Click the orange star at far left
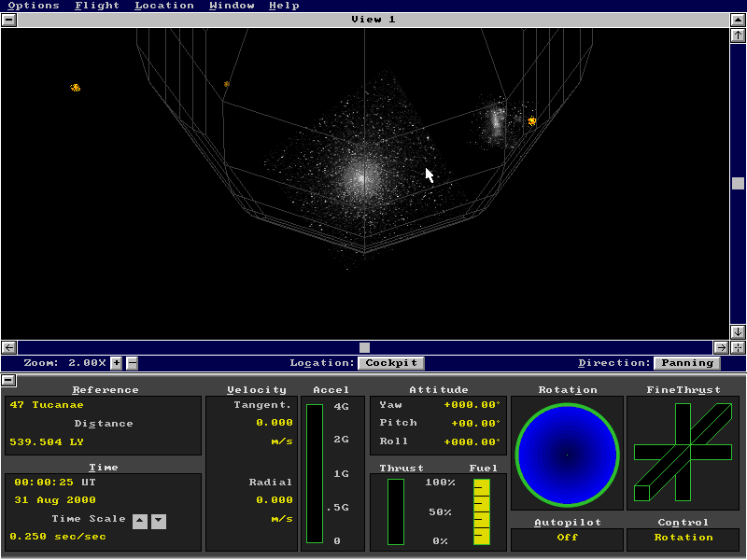The height and width of the screenshot is (560, 747). [x=76, y=88]
